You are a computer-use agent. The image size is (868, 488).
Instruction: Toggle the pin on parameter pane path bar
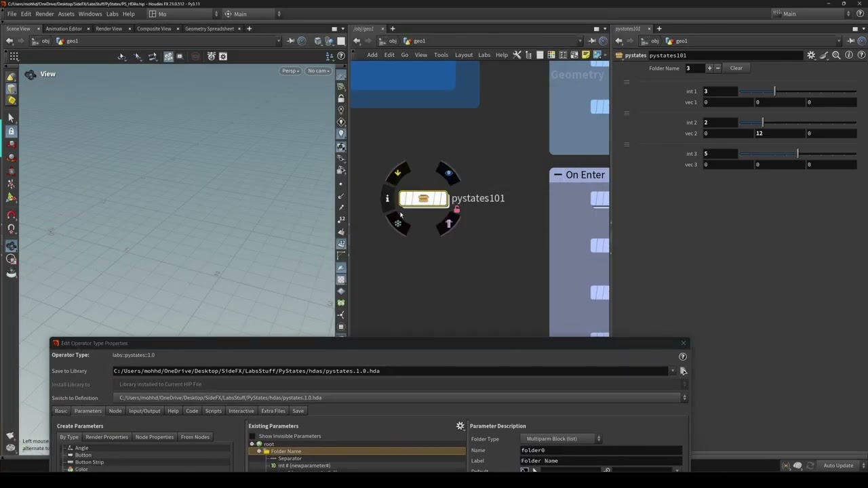[x=850, y=41]
